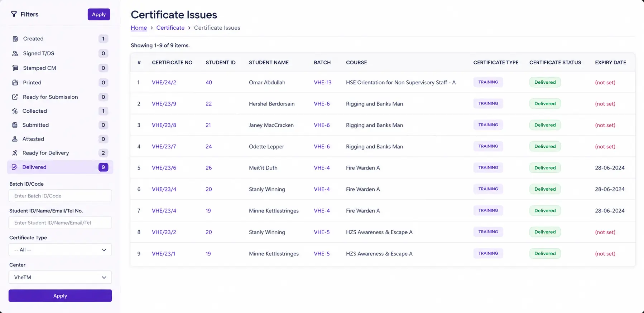The width and height of the screenshot is (644, 313).
Task: Click the Created filter icon
Action: (15, 39)
